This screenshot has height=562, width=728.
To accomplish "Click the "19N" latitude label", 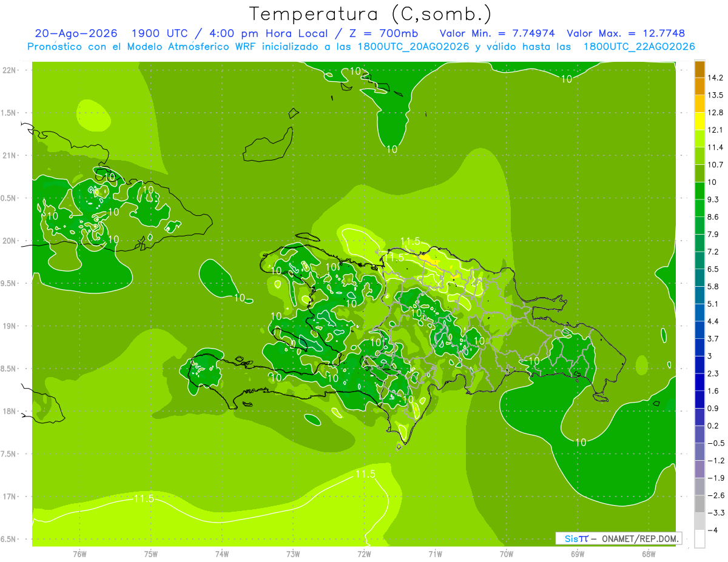I will (x=10, y=326).
